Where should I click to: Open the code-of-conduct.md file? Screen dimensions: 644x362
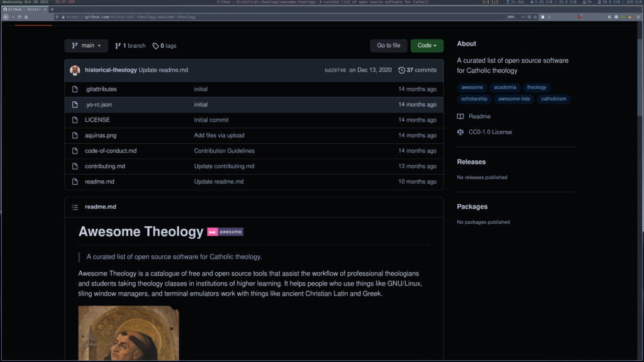111,151
